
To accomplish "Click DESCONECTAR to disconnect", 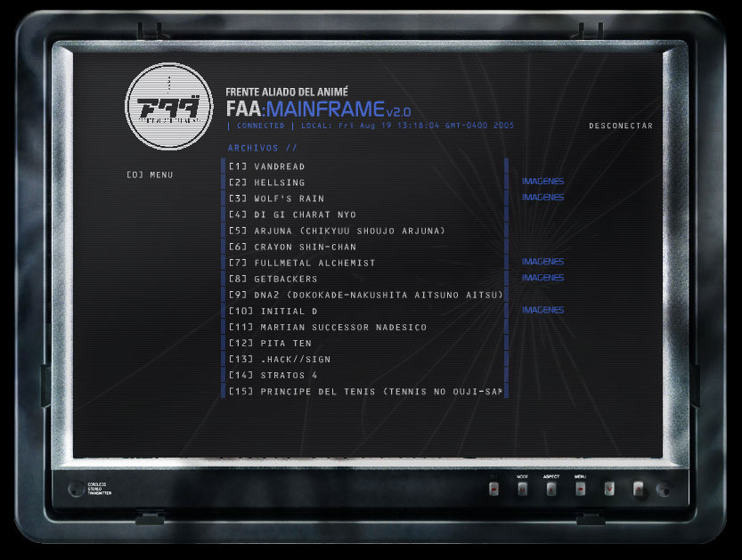I will (x=621, y=126).
